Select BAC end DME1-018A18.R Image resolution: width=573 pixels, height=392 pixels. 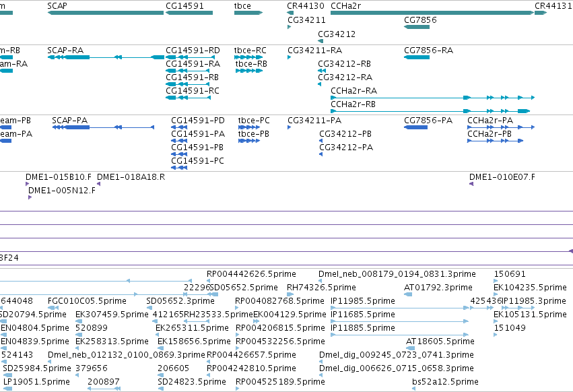[131, 177]
